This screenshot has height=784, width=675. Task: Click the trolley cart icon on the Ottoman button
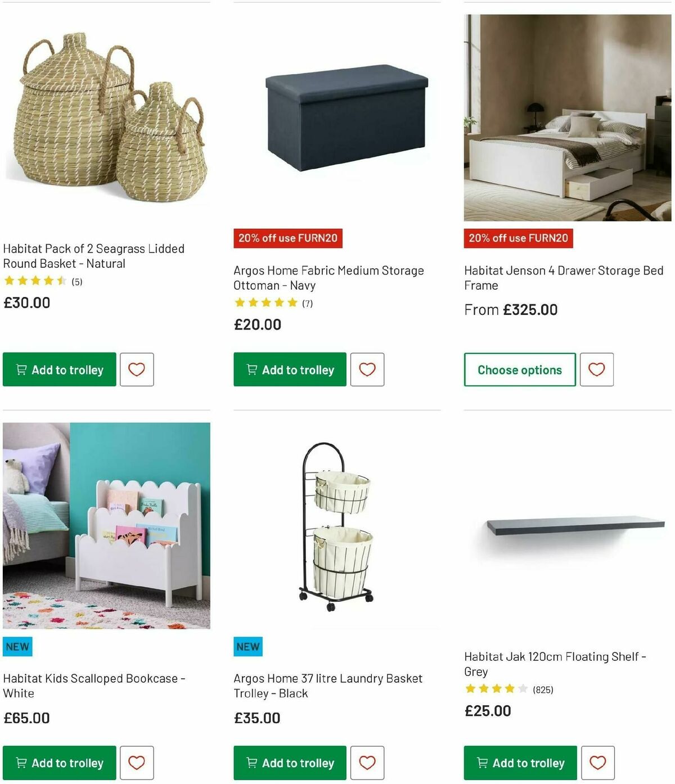(x=251, y=370)
